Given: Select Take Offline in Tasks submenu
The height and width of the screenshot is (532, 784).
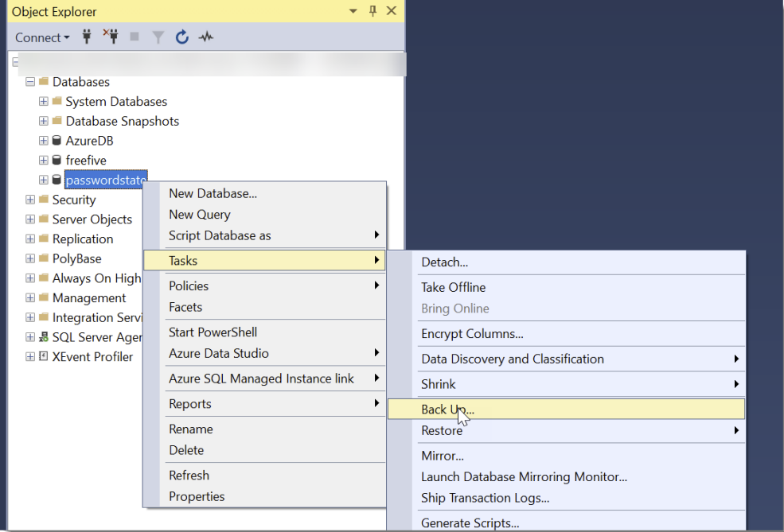Looking at the screenshot, I should [567, 287].
